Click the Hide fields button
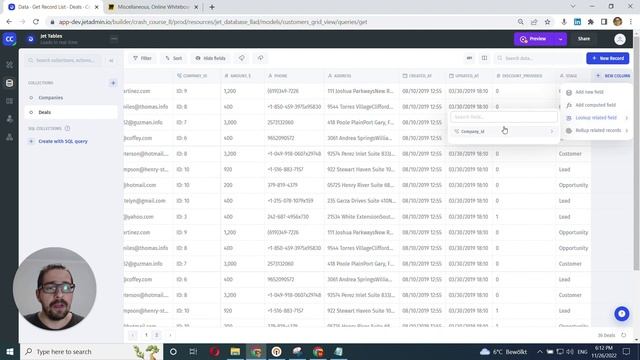 pos(211,58)
